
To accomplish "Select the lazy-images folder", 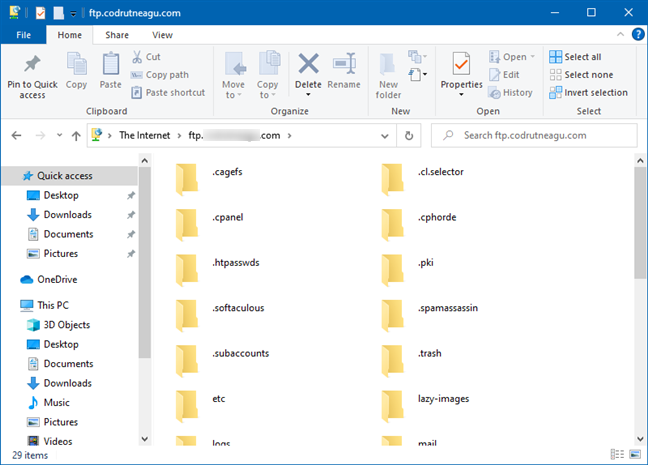I will pyautogui.click(x=426, y=404).
